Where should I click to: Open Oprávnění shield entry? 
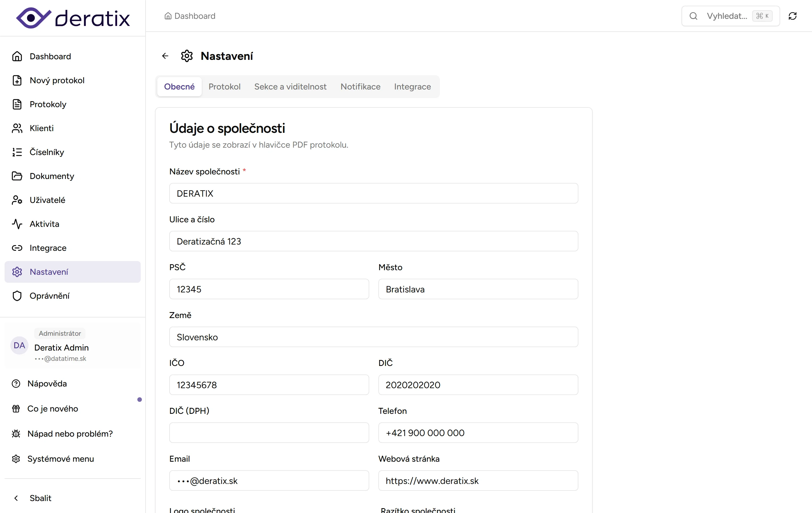49,296
